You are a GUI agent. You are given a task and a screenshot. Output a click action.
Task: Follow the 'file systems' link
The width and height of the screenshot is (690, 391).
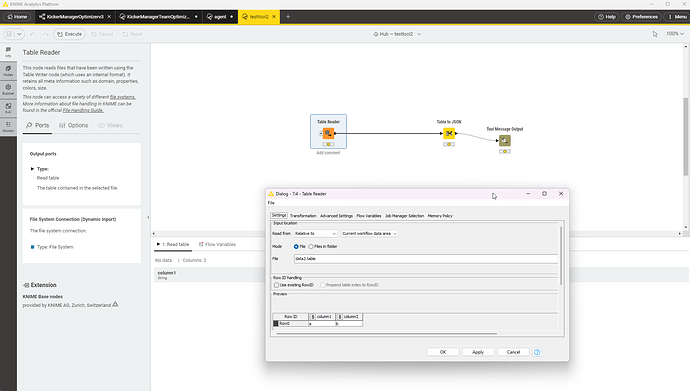coord(122,97)
